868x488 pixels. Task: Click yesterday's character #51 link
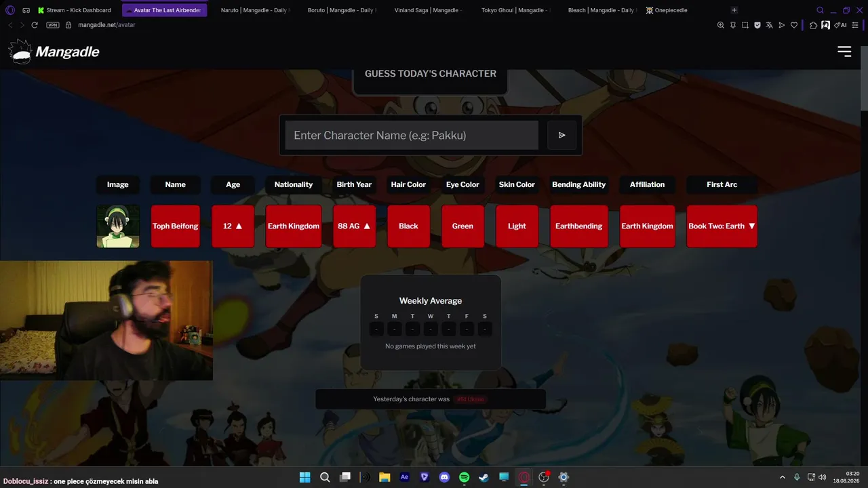tap(471, 399)
